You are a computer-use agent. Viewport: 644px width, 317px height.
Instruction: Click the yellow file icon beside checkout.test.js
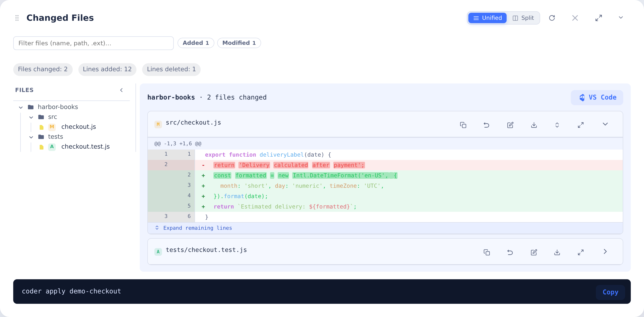[x=42, y=147]
